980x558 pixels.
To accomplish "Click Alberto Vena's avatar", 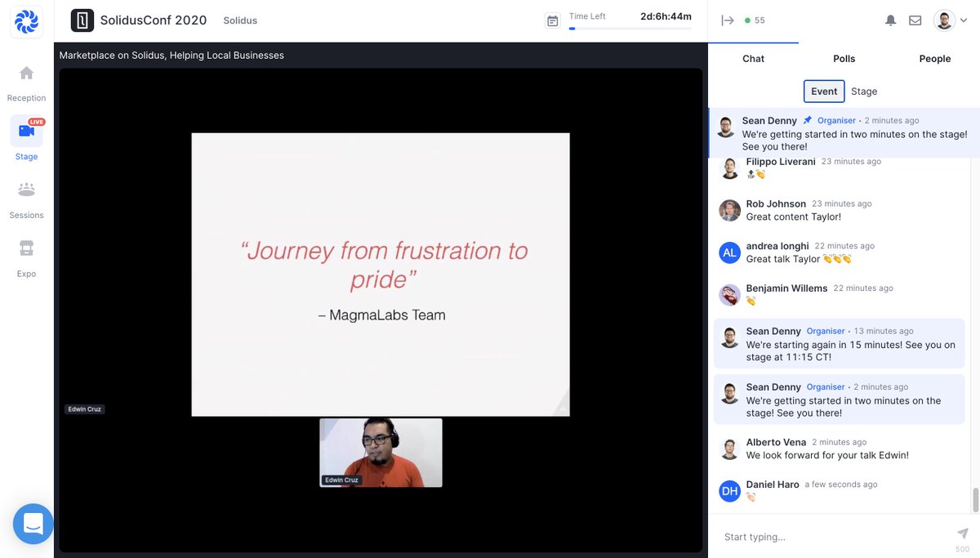I will pyautogui.click(x=729, y=449).
